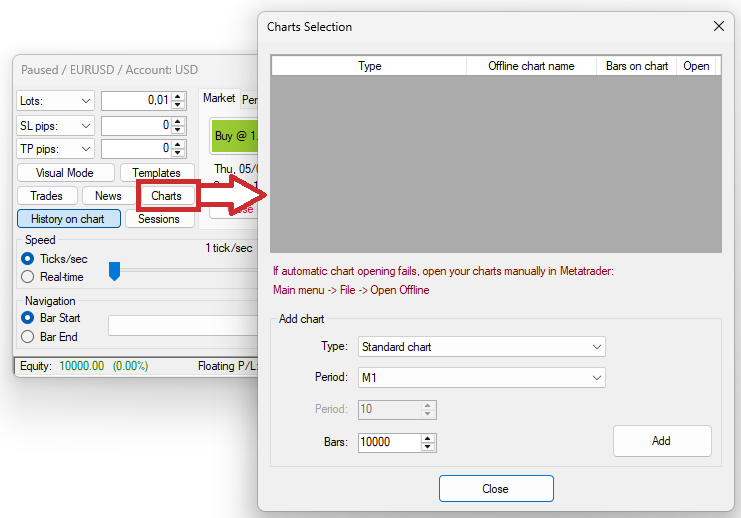Increase the Lots value with up arrow
Image resolution: width=741 pixels, height=518 pixels.
(x=179, y=96)
